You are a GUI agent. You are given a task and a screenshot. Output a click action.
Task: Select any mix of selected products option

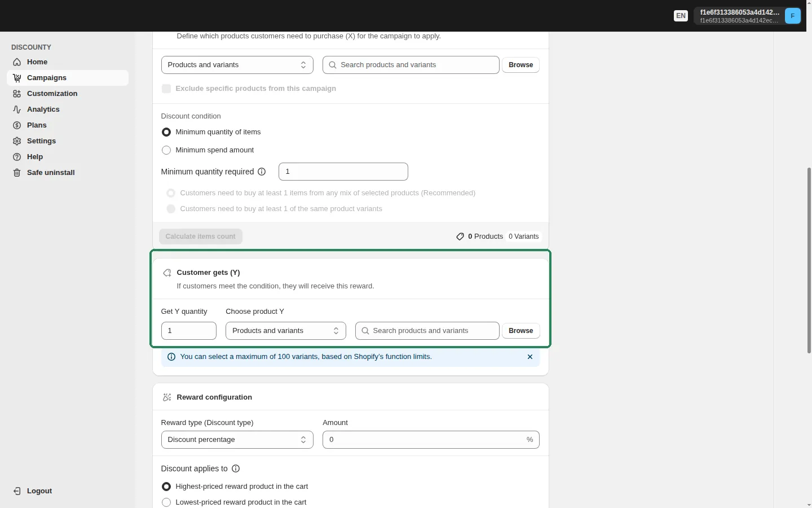point(171,193)
